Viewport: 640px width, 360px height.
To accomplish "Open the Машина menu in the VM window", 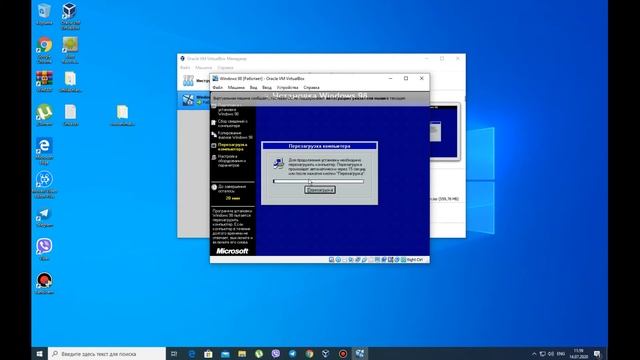I will (x=236, y=87).
